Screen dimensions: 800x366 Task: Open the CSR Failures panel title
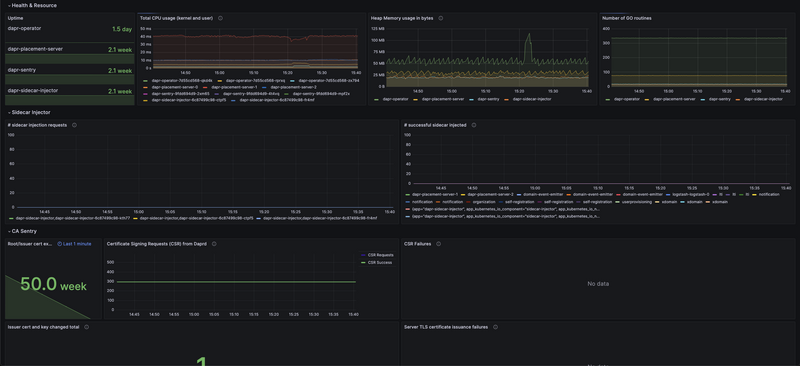coord(417,243)
